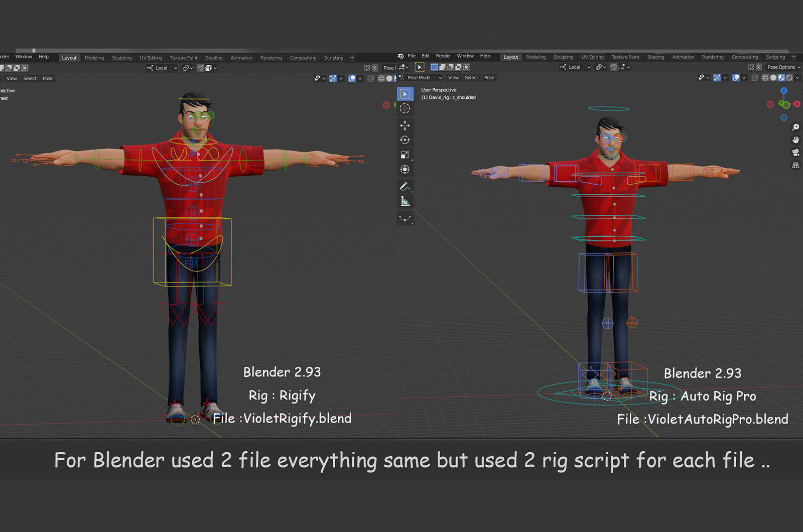Click the red X axis on right gizmo

pyautogui.click(x=797, y=104)
